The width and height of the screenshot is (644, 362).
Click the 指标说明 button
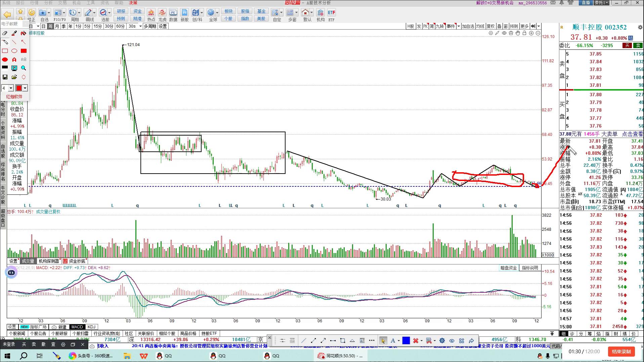click(x=530, y=268)
